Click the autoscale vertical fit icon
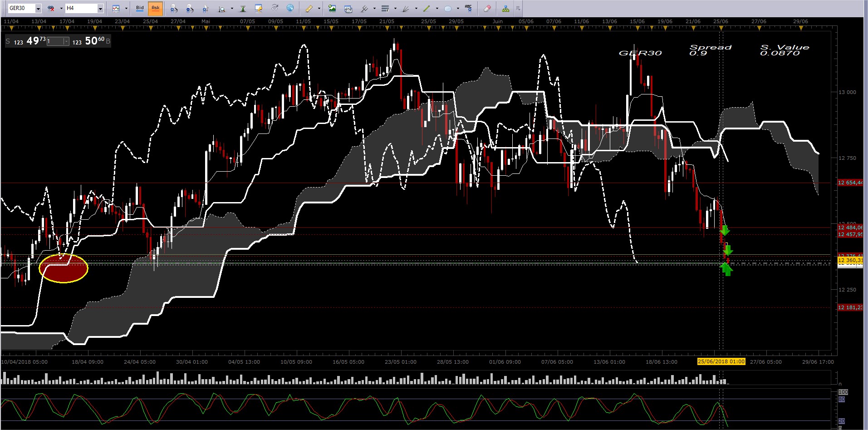The height and width of the screenshot is (430, 868). [x=243, y=8]
